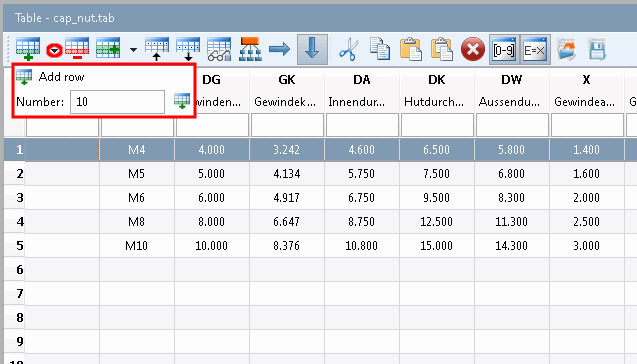
Task: Click the cell with value 6.647
Action: [287, 222]
